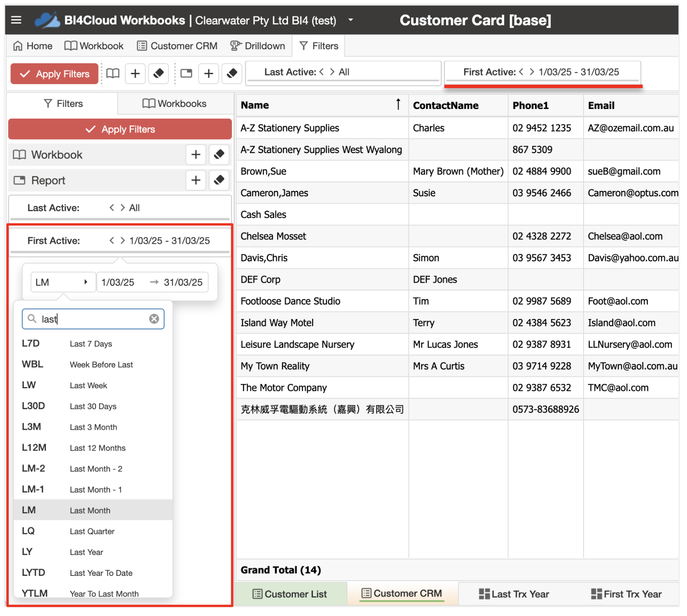
Task: Choose the Week Before Last period
Action: point(93,365)
